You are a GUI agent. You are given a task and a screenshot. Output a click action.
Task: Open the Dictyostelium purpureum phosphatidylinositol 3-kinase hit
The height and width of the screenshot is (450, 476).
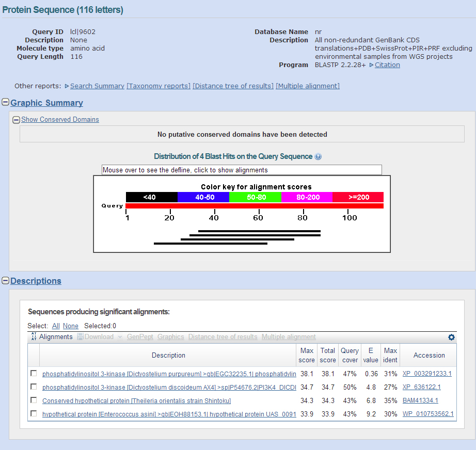coord(169,374)
